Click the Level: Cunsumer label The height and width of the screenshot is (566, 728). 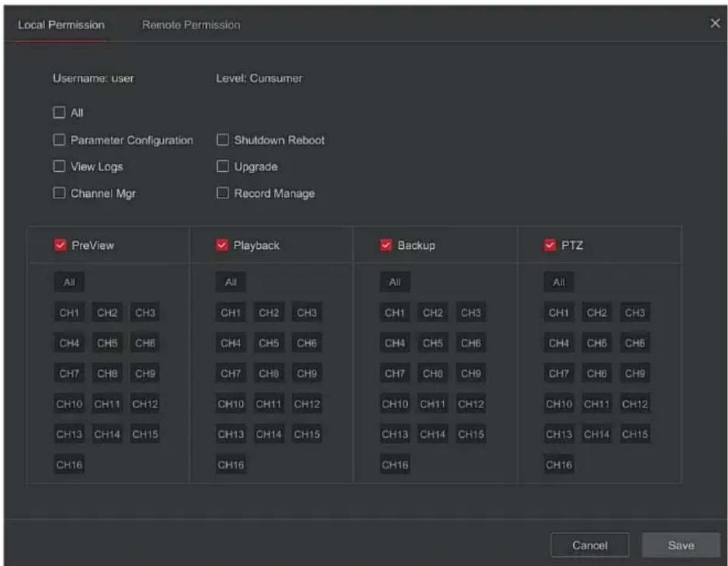click(x=259, y=78)
